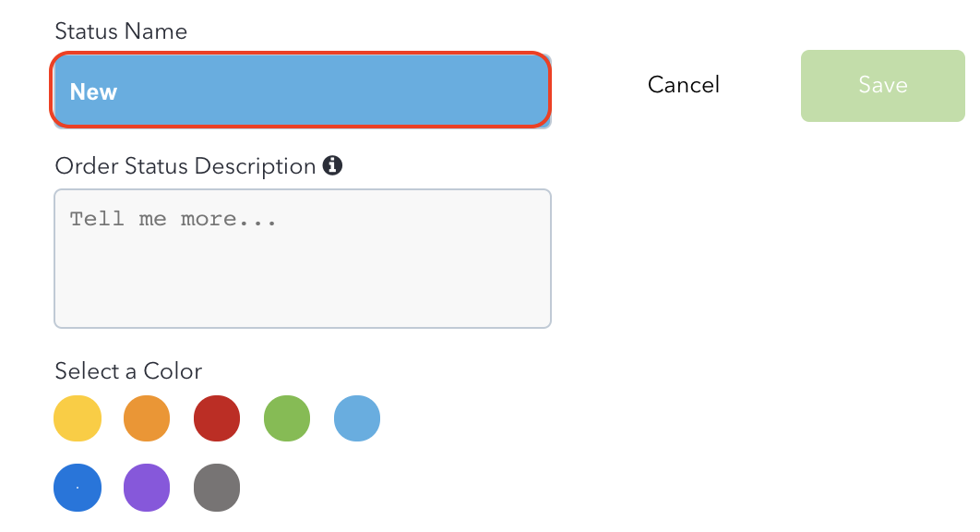Click the 'Tell me more...' placeholder text
Viewport: 980px width, 532px height.
(x=173, y=219)
